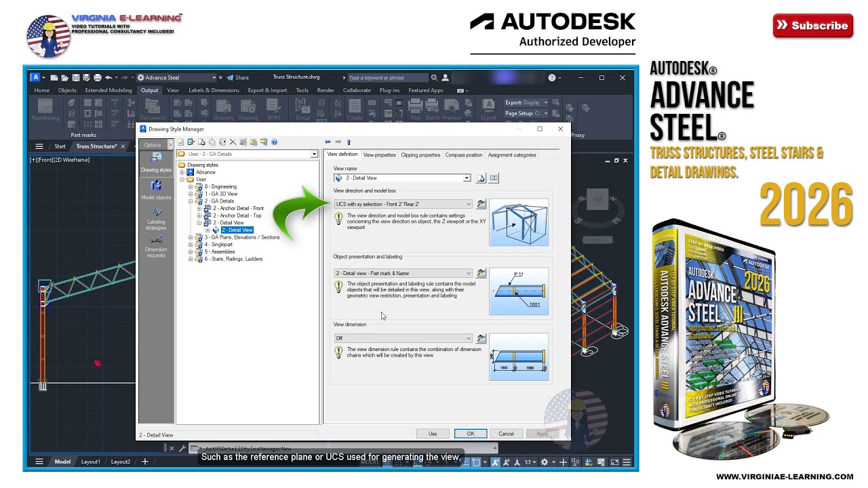Open the Labels & Dimensions ribbon tab
Screen dimensions: 868x488
(x=214, y=90)
